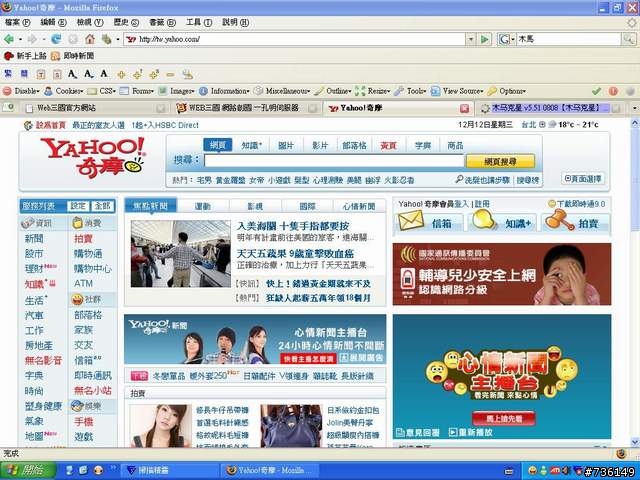Click the 頁面選擇 button
Viewport: 640px width, 480px height.
pos(583,179)
